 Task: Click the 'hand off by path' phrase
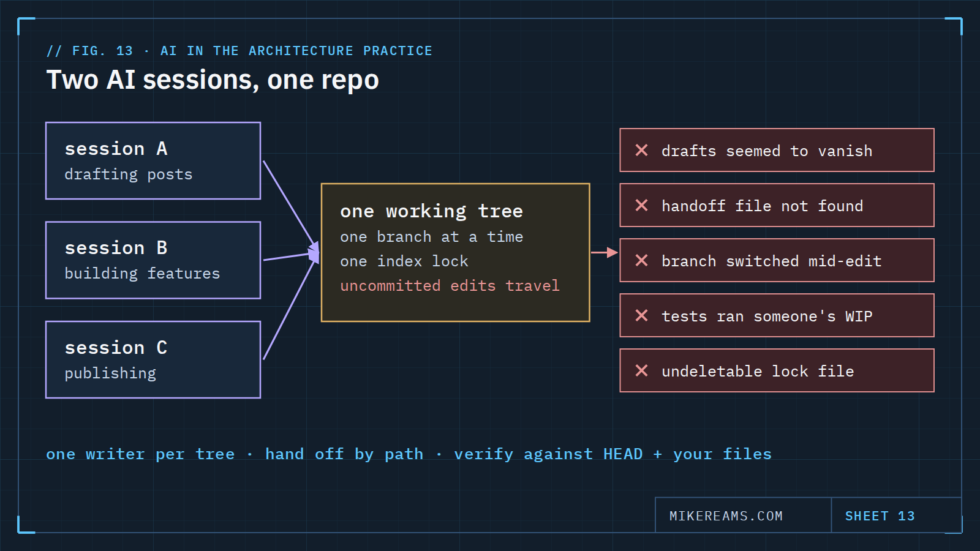tap(344, 454)
